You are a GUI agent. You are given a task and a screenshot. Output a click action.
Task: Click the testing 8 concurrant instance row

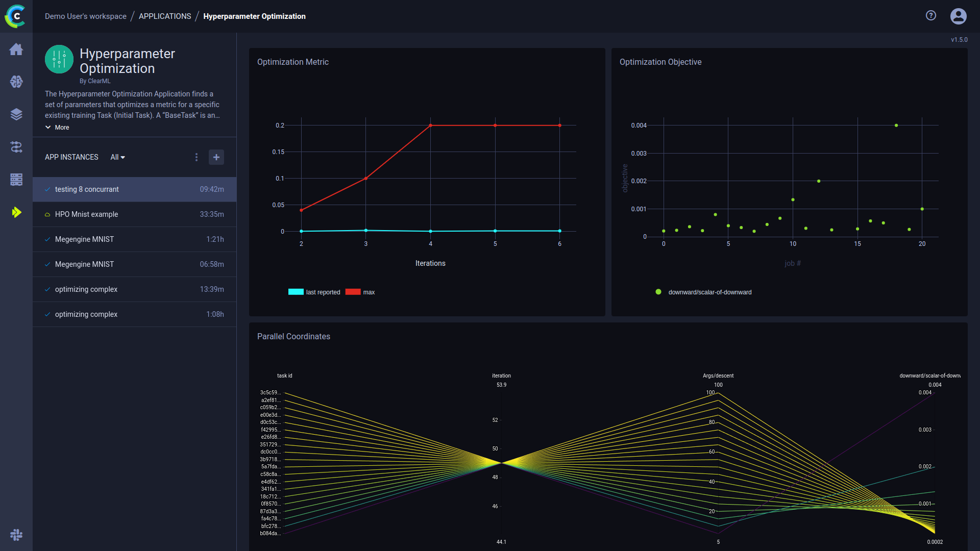coord(133,189)
